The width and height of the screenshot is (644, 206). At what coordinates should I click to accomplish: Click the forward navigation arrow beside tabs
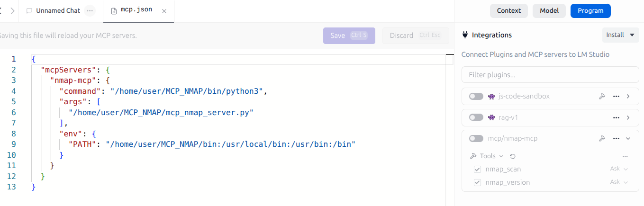(12, 10)
